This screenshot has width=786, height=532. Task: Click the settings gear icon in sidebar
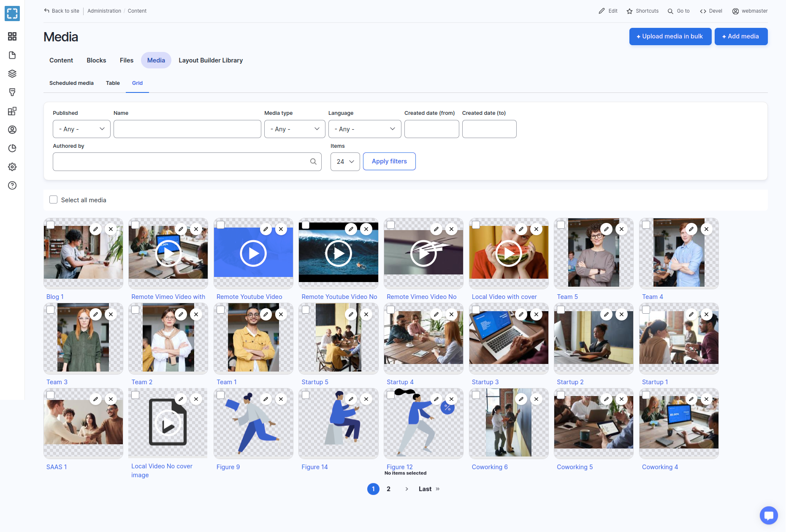(12, 167)
